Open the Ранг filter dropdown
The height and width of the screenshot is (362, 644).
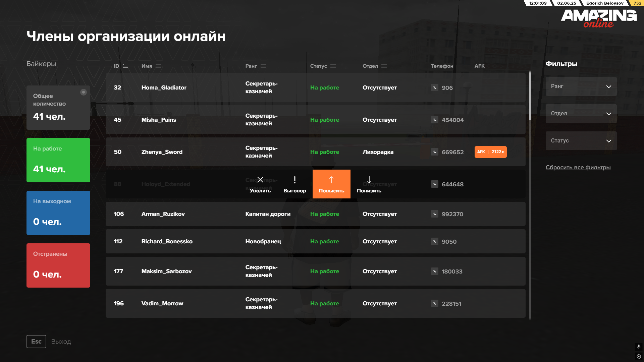(x=581, y=86)
